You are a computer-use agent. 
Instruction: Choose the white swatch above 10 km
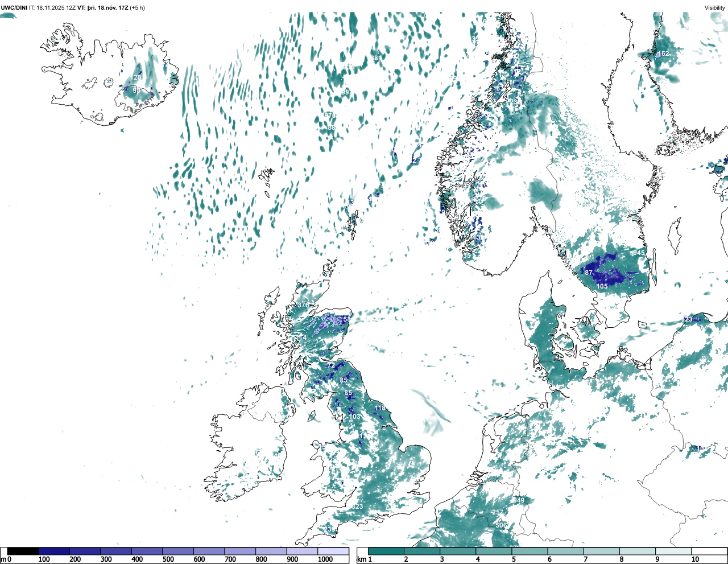[709, 551]
